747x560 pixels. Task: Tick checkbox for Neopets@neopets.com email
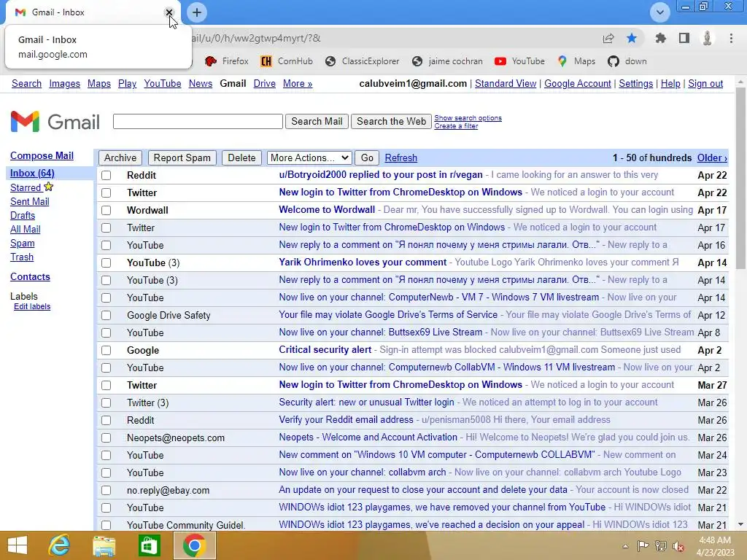107,438
